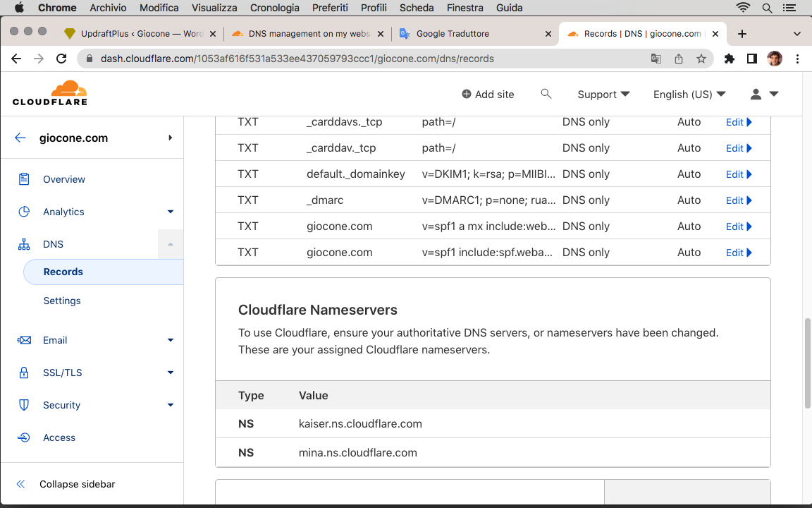The height and width of the screenshot is (508, 812).
Task: Click the DNS network icon
Action: pyautogui.click(x=24, y=244)
